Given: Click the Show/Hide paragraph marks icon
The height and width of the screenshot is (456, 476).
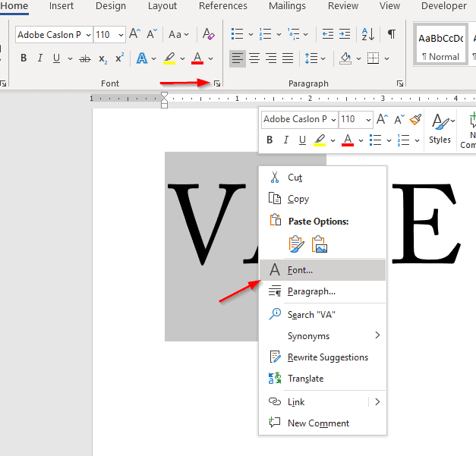Looking at the screenshot, I should click(392, 34).
